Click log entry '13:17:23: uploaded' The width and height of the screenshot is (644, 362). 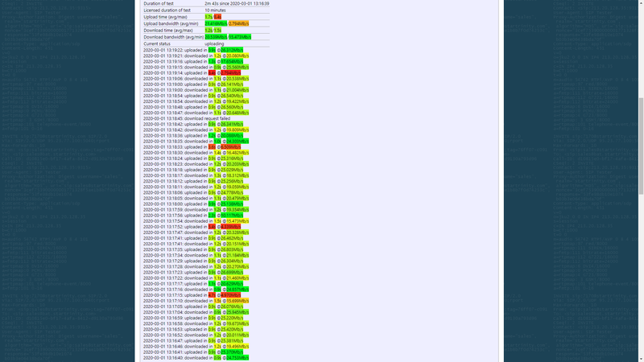click(193, 273)
